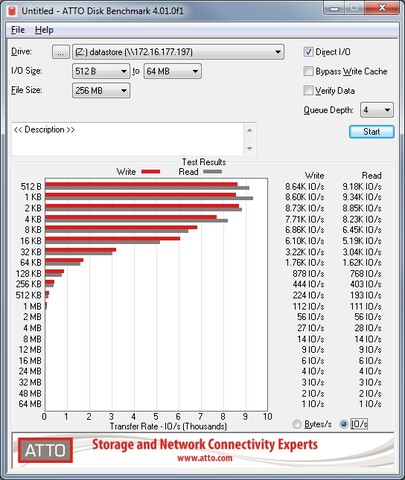Open the Drive selection dropdown
Screen dimensions: 405x480
[178, 52]
